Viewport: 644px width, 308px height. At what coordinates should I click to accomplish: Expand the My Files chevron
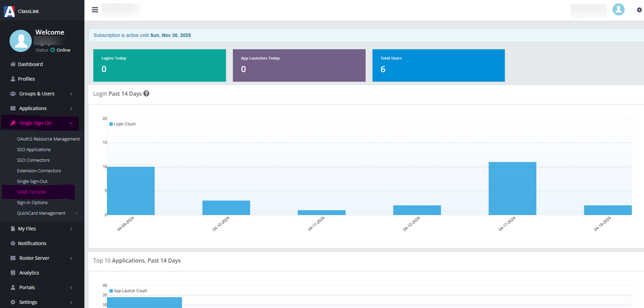pyautogui.click(x=71, y=229)
